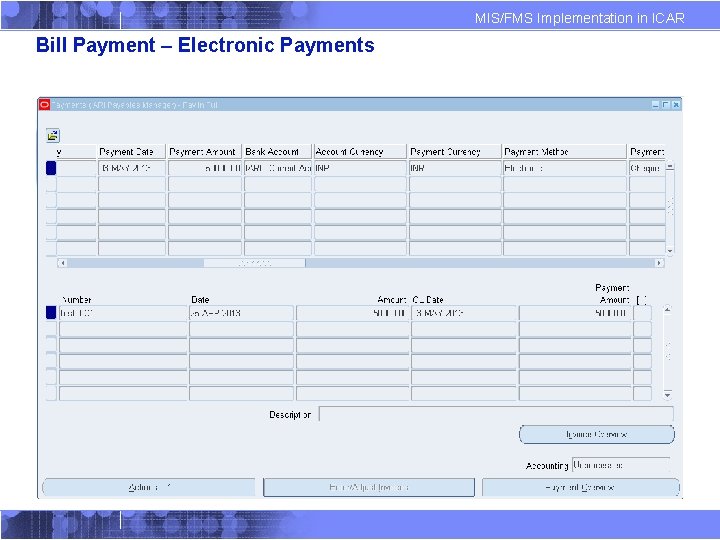Click the invoice Number field in the first row
This screenshot has height=540, width=720.
(123, 313)
